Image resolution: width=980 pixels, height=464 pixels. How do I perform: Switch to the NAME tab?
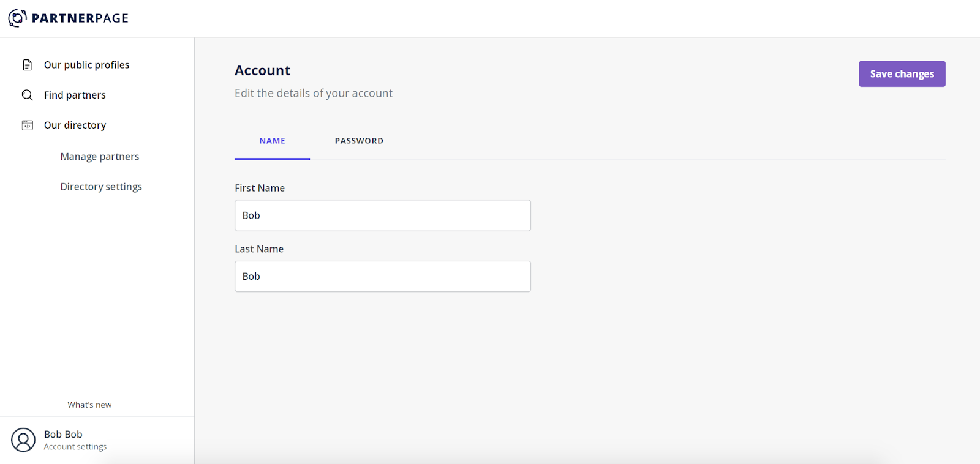(272, 141)
